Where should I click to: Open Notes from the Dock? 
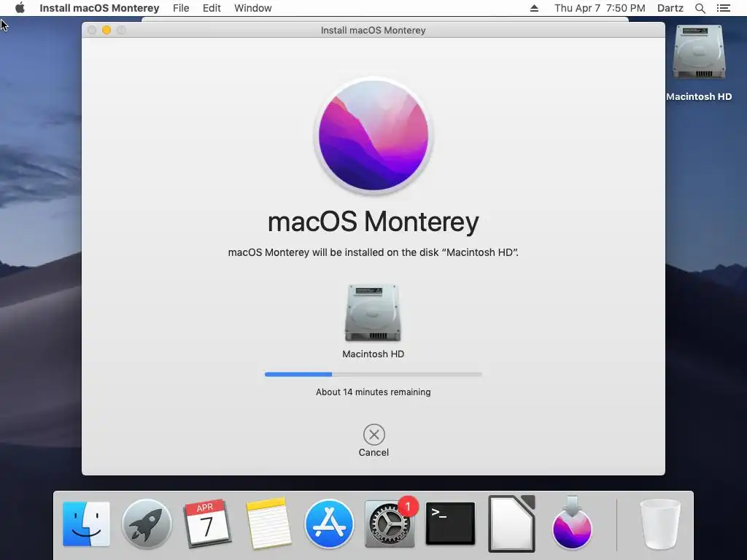pyautogui.click(x=268, y=523)
